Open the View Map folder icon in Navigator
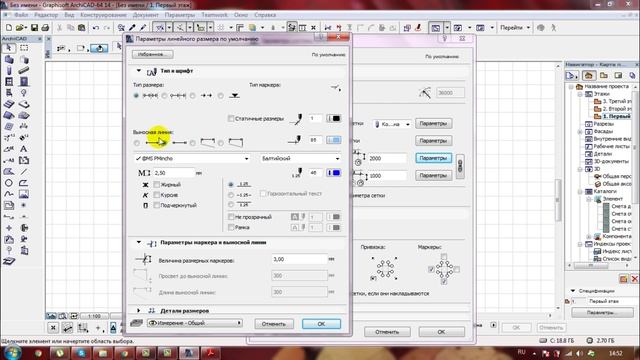The height and width of the screenshot is (360, 640). (604, 76)
